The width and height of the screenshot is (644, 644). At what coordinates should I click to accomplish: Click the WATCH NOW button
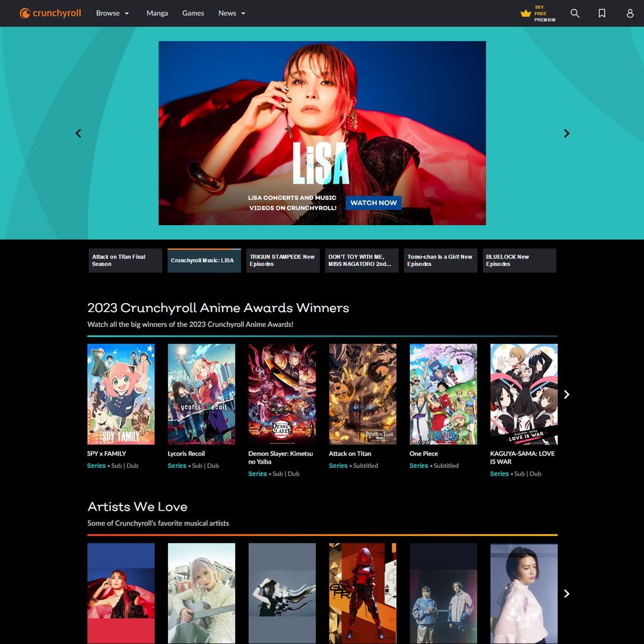(374, 203)
